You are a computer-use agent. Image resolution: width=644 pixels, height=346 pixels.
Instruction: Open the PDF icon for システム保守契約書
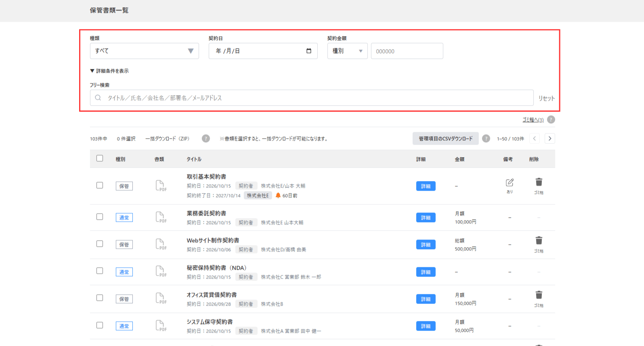(x=161, y=325)
